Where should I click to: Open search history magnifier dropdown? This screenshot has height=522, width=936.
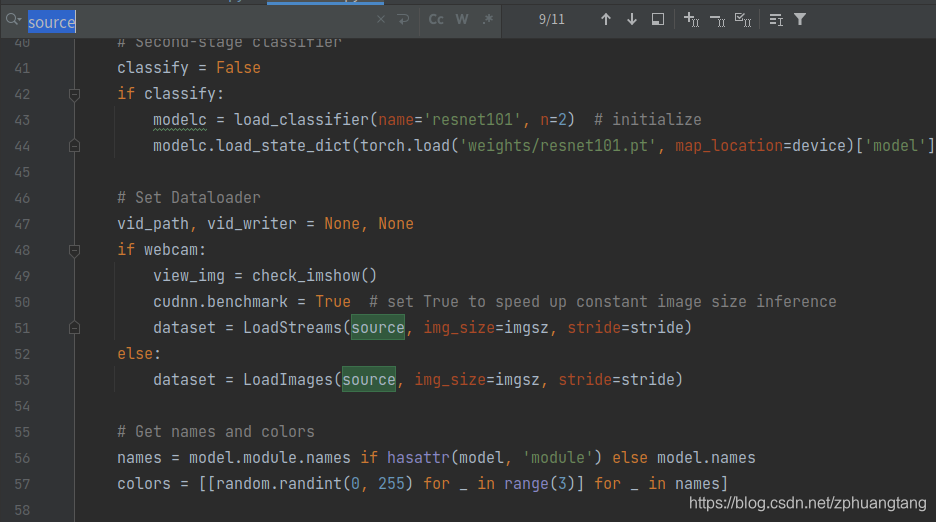(x=13, y=20)
